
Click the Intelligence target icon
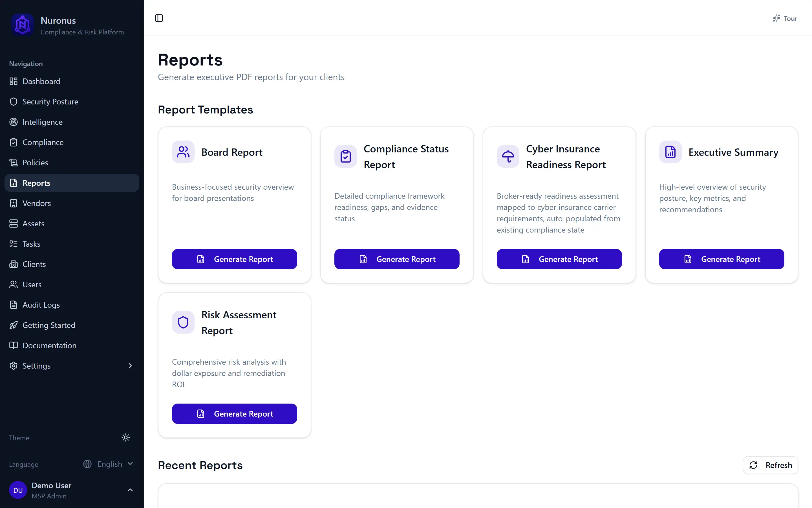pos(14,122)
